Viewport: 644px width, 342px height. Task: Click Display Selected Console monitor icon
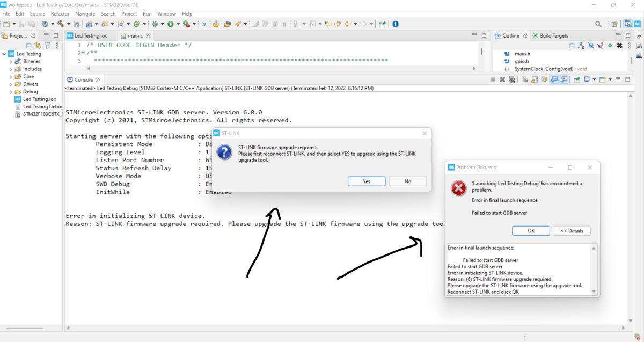point(586,79)
